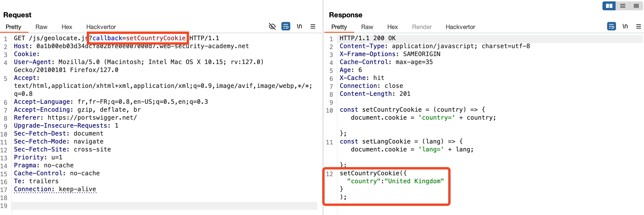Select side-by-side split layout icon
644x215 pixels.
click(609, 6)
